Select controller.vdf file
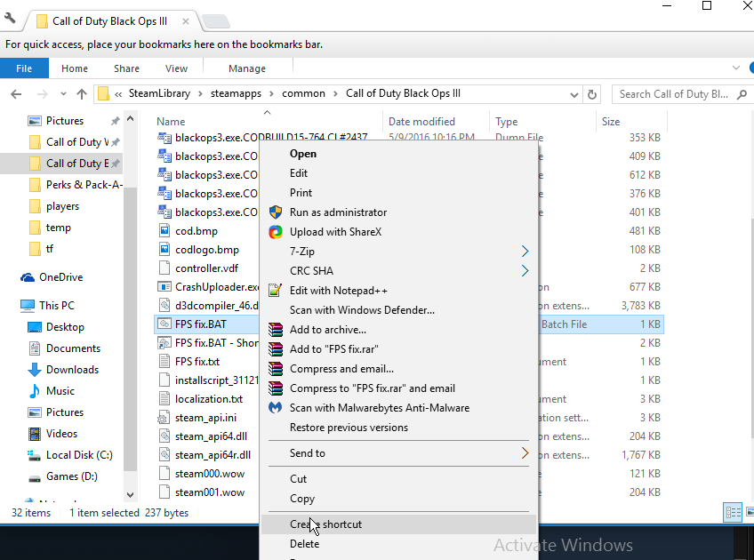This screenshot has width=754, height=560. point(206,268)
